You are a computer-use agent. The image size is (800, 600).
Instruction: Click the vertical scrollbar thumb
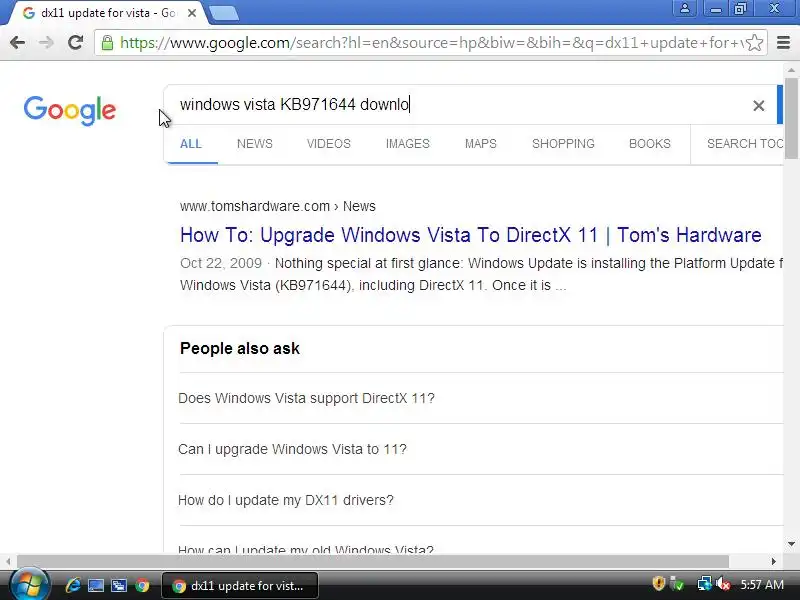coord(791,118)
